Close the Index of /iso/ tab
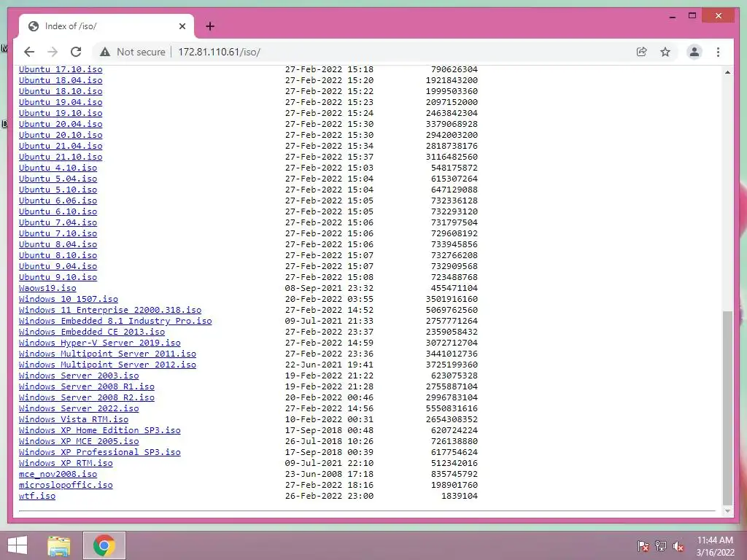 coord(182,26)
